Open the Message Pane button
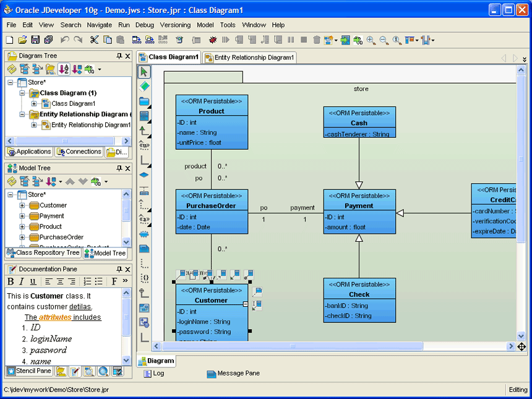The width and height of the screenshot is (532, 399). click(233, 373)
